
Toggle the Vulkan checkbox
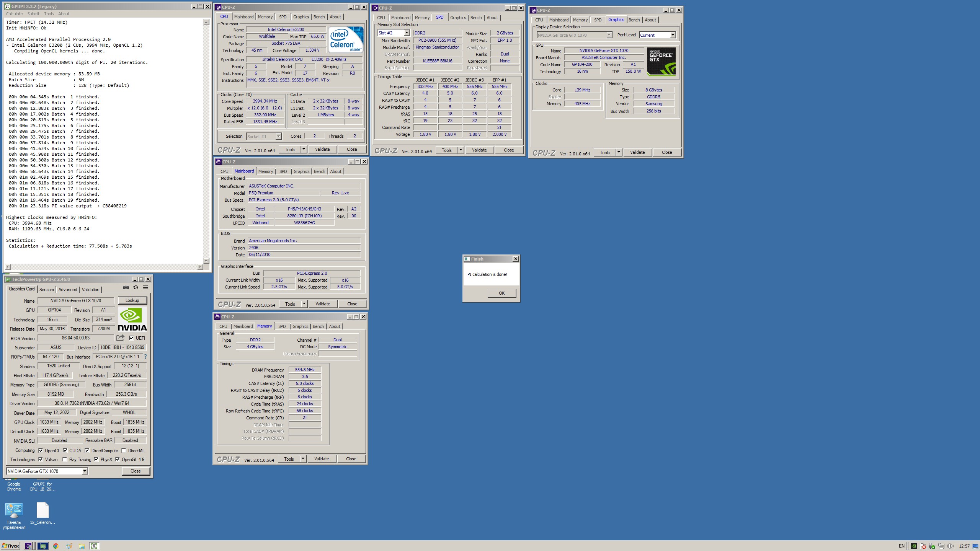[x=41, y=459]
